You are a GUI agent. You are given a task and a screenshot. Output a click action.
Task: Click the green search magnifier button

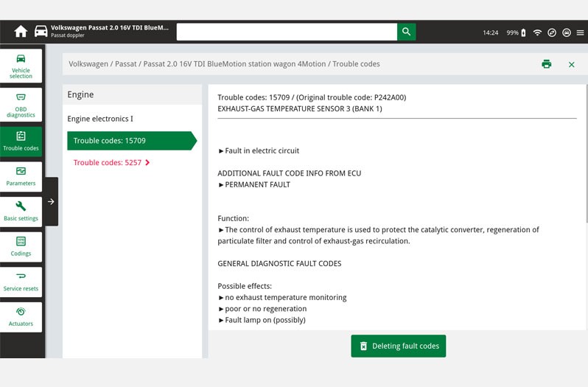click(x=406, y=32)
